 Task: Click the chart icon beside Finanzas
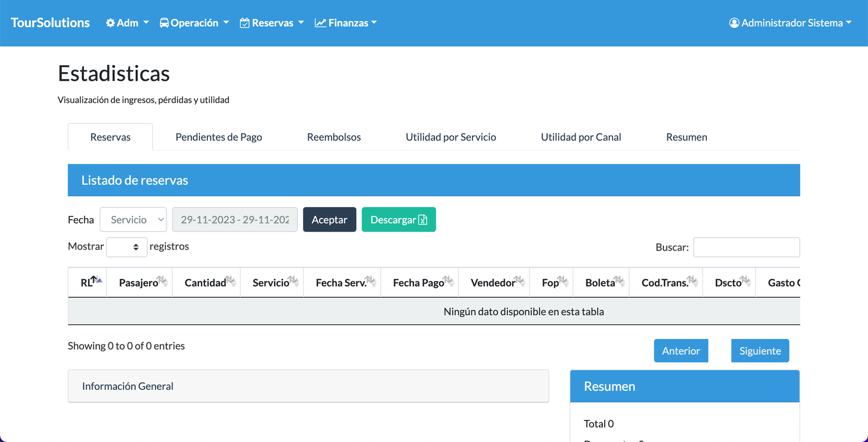click(x=320, y=23)
